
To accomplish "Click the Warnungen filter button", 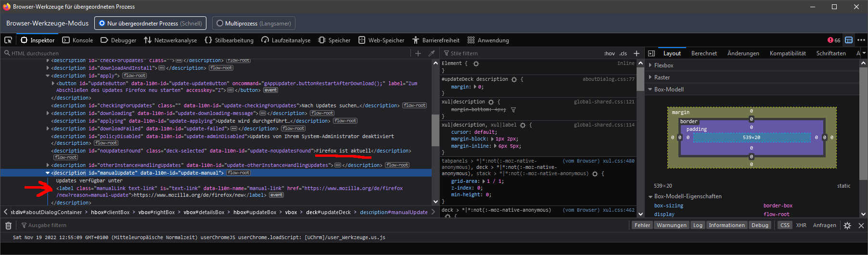I will (x=671, y=225).
